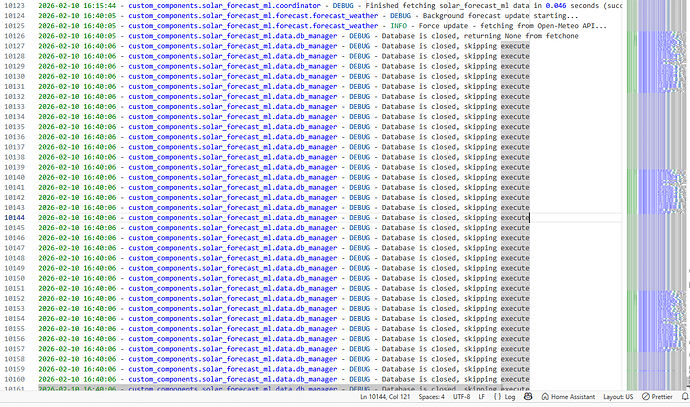Click 'Database is closed' on line 10147
Viewport: 690px width, 407px height.
pyautogui.click(x=418, y=248)
